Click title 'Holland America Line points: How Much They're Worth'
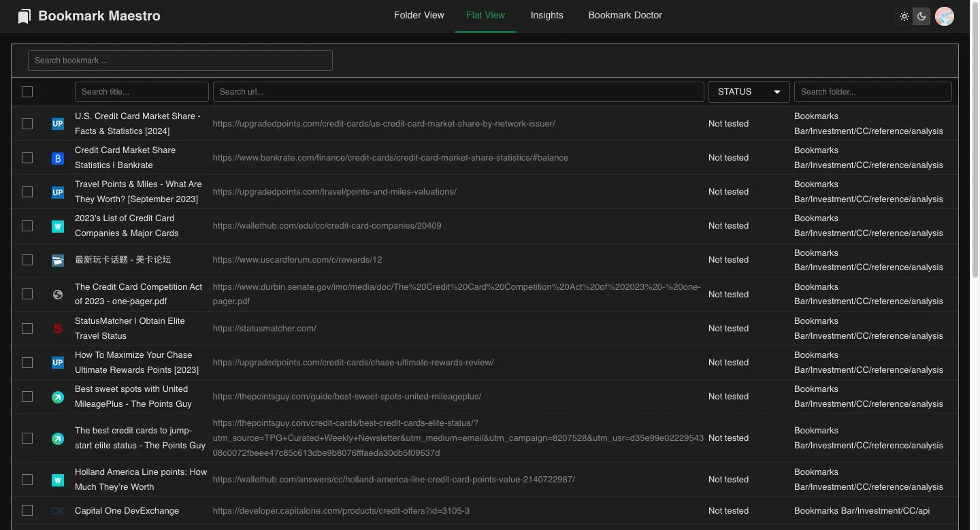980x530 pixels. click(141, 480)
